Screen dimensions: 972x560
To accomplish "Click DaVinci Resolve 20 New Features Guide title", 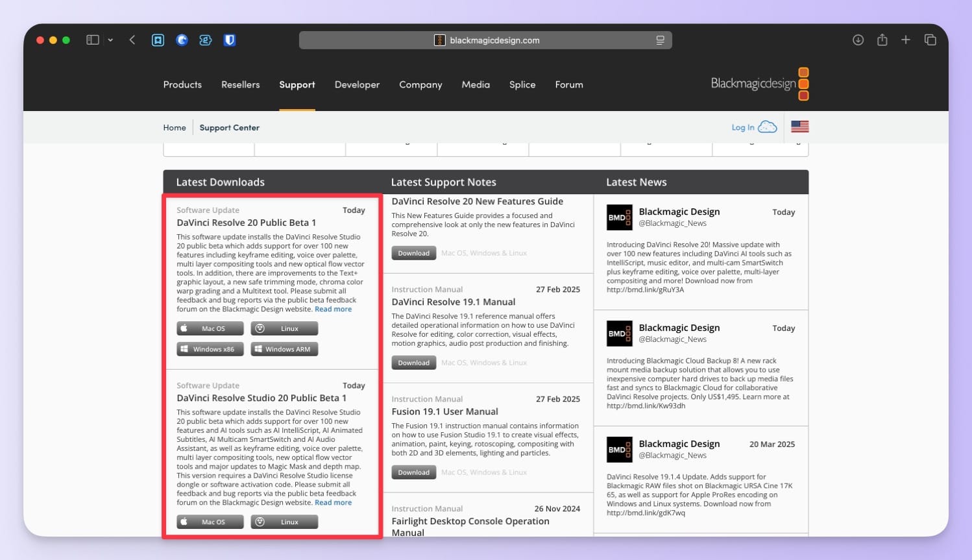I will tap(477, 202).
